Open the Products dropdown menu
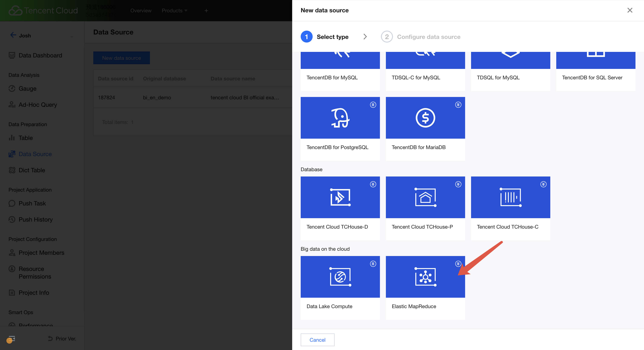The height and width of the screenshot is (350, 644). click(174, 10)
